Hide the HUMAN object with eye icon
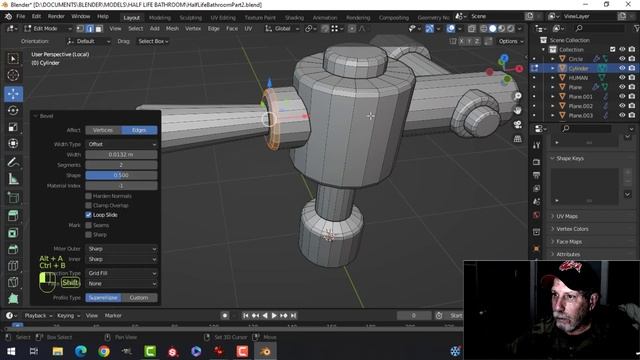640x360 pixels. point(622,78)
